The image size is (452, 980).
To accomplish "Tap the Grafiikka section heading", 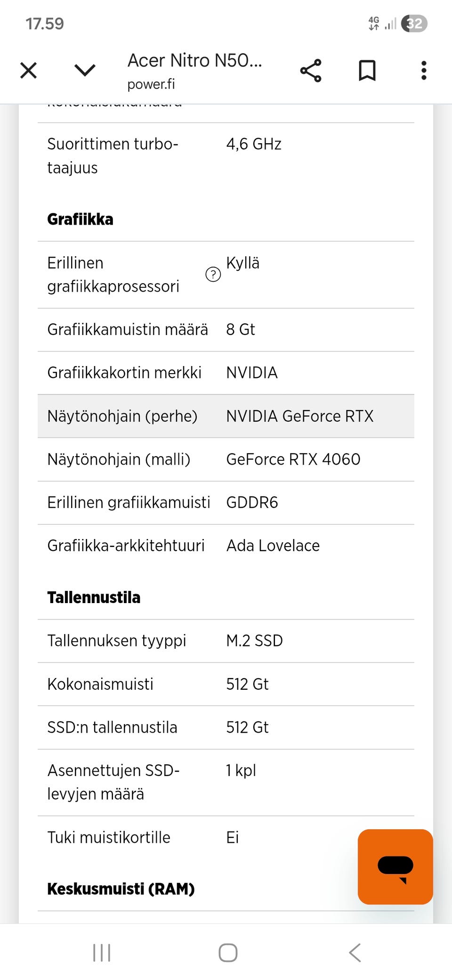I will (x=81, y=220).
